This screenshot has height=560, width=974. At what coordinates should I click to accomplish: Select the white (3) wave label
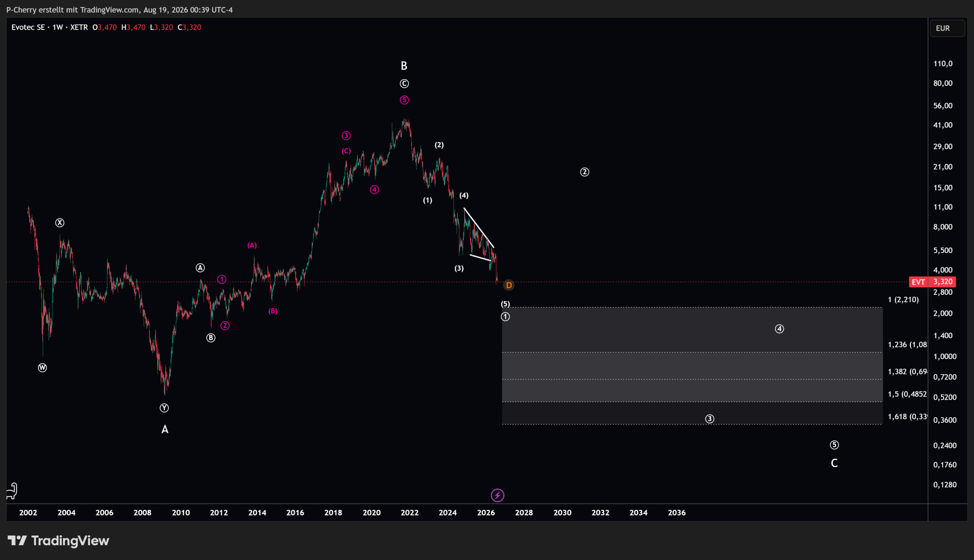[x=459, y=269]
